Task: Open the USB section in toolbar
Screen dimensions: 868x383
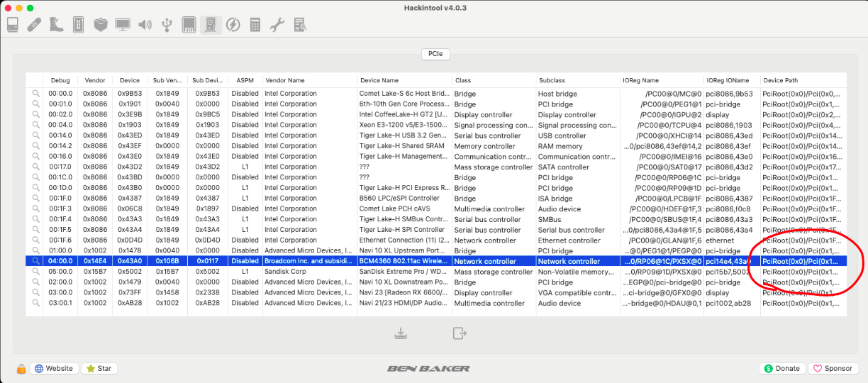Action: click(167, 25)
